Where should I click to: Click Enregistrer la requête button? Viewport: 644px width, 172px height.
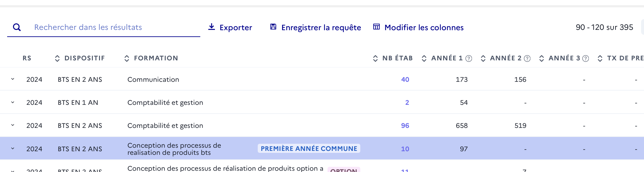(x=316, y=27)
